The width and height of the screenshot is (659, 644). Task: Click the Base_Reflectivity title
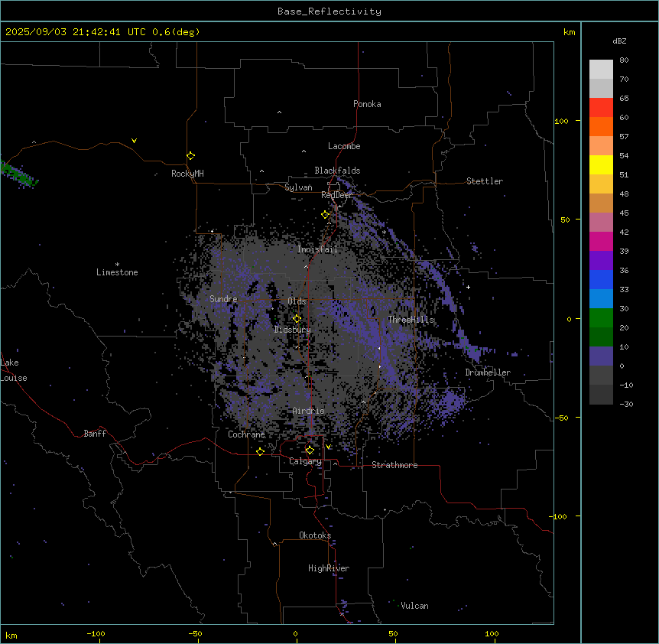pos(329,11)
